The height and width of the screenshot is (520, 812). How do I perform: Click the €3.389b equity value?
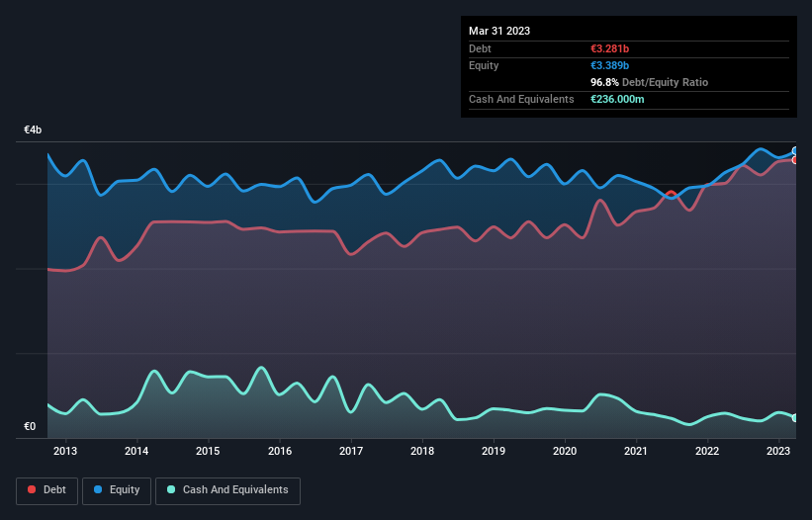pyautogui.click(x=609, y=65)
